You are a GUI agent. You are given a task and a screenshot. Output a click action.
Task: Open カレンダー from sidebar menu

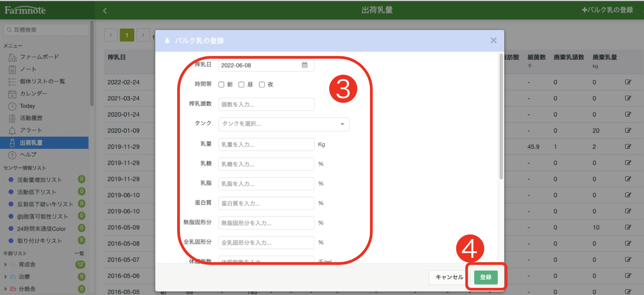pyautogui.click(x=33, y=93)
